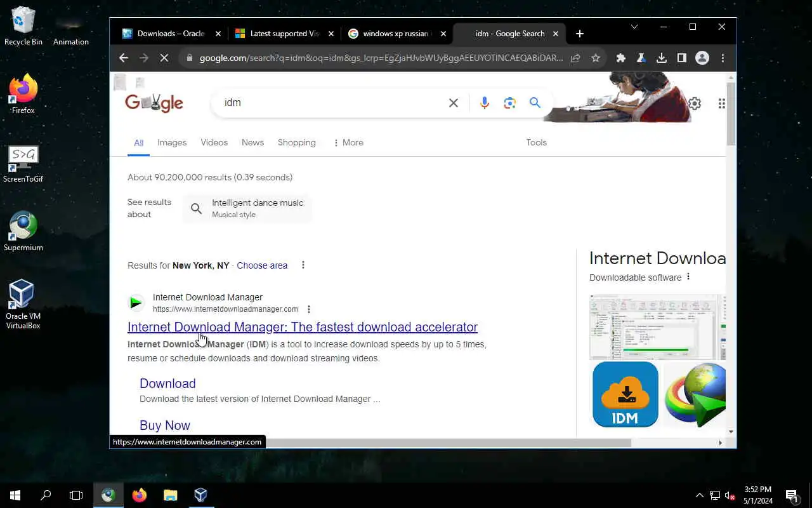Image resolution: width=812 pixels, height=508 pixels.
Task: Click Google search magnifier button
Action: click(x=535, y=103)
